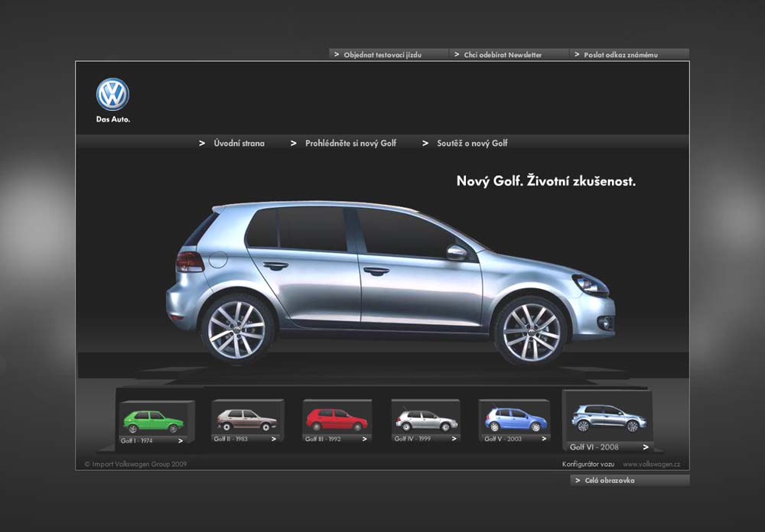
Task: Click the Volkswagen logo emblem
Action: pos(112,95)
